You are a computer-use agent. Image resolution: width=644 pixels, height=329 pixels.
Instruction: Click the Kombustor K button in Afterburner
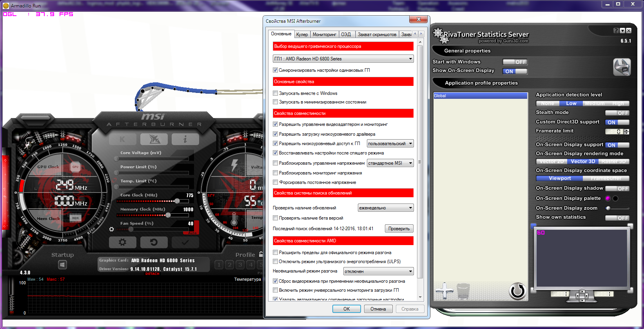coord(122,139)
